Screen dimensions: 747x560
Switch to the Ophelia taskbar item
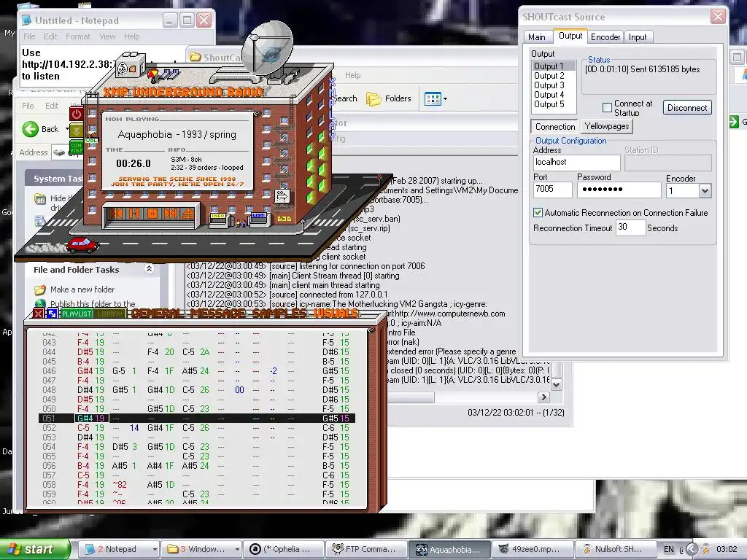pyautogui.click(x=284, y=549)
